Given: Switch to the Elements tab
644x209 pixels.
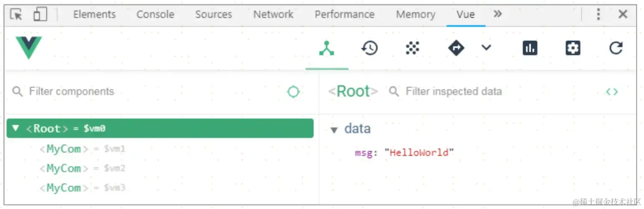Looking at the screenshot, I should (94, 15).
